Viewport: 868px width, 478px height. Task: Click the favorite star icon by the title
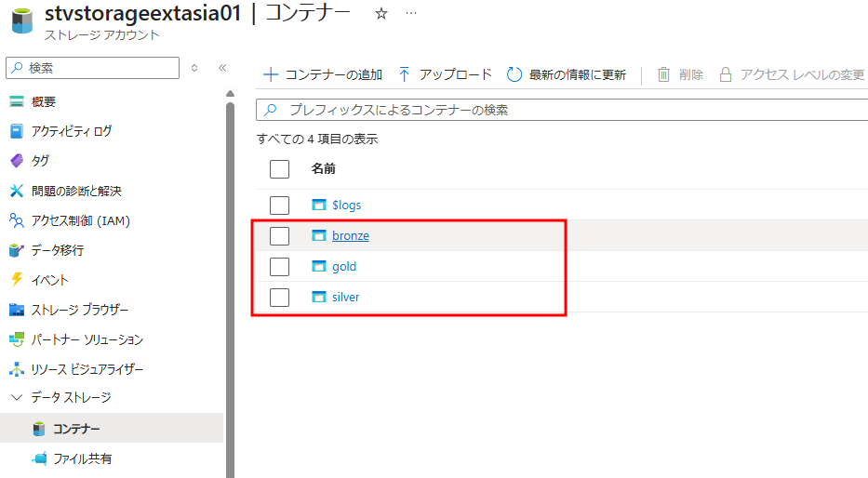[x=381, y=14]
